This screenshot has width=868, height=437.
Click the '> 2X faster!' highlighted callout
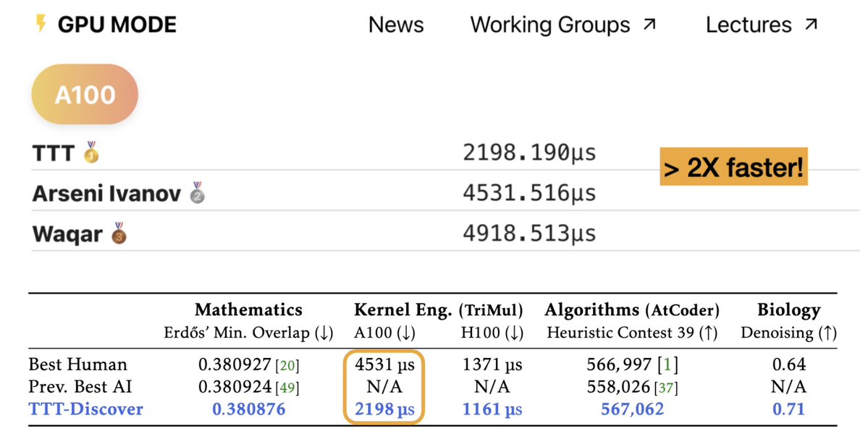pos(733,167)
